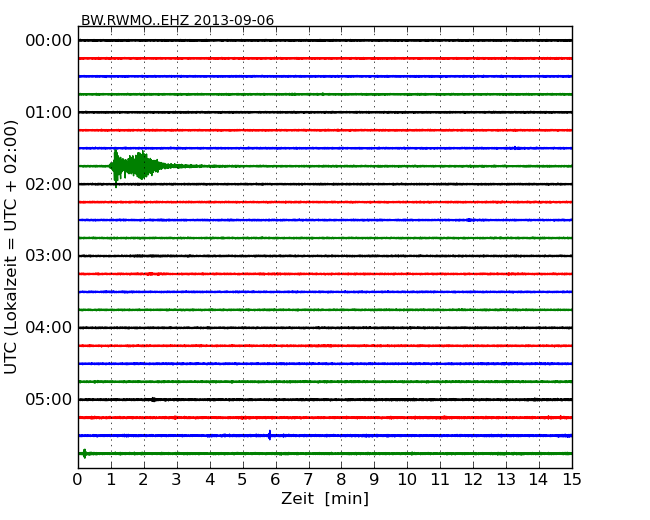650x520 pixels.
Task: Click the x-axis tick label 11
Action: pos(440,479)
